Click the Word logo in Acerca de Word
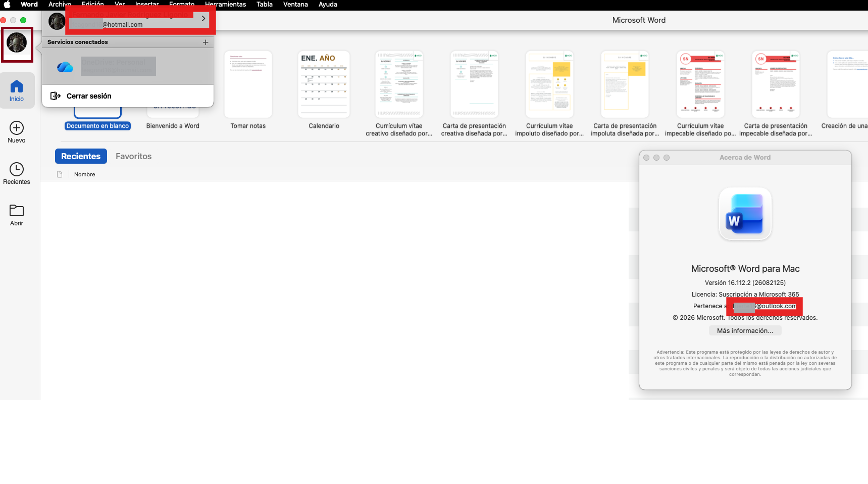 745,214
